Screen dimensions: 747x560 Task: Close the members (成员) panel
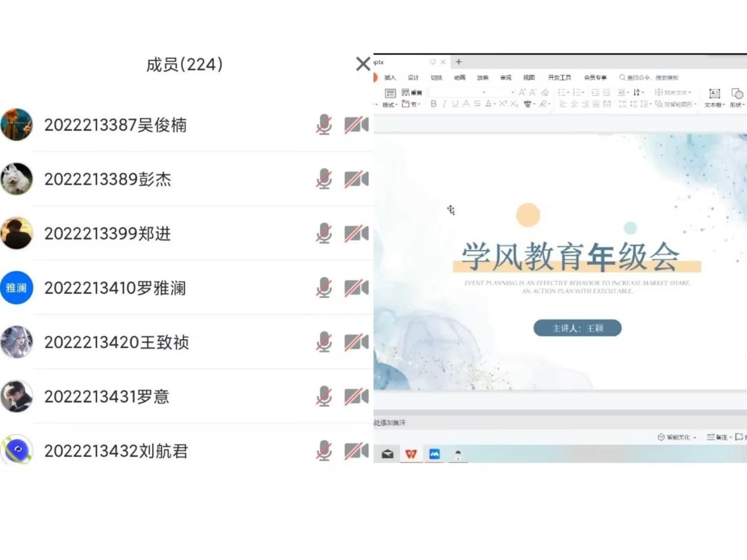tap(363, 64)
